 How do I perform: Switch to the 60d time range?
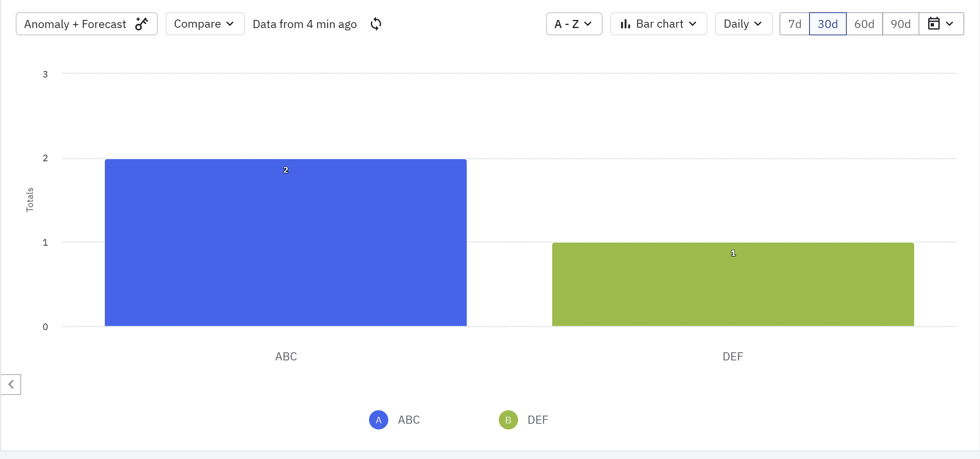click(864, 24)
